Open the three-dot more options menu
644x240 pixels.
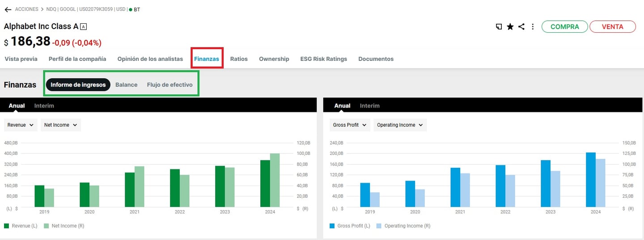pyautogui.click(x=533, y=27)
